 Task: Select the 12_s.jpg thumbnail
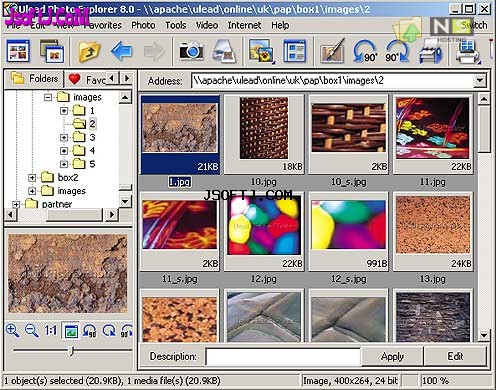pyautogui.click(x=349, y=231)
